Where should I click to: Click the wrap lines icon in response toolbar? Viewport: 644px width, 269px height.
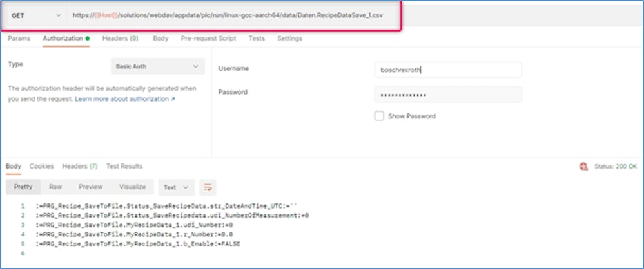coord(208,187)
